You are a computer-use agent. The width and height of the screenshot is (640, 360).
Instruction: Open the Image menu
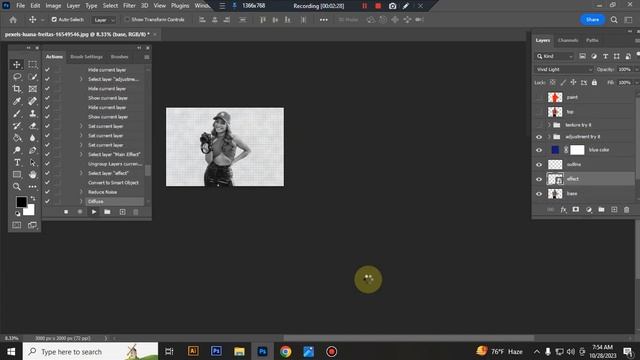pyautogui.click(x=53, y=6)
